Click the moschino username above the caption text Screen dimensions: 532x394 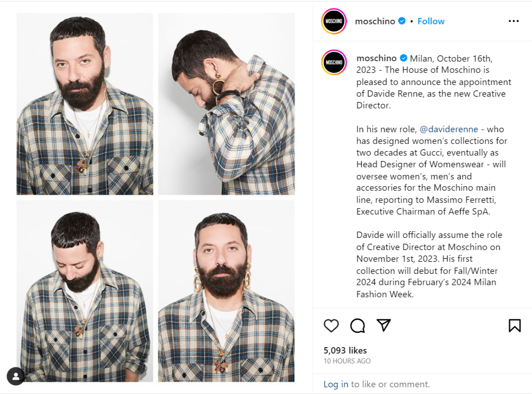point(376,58)
